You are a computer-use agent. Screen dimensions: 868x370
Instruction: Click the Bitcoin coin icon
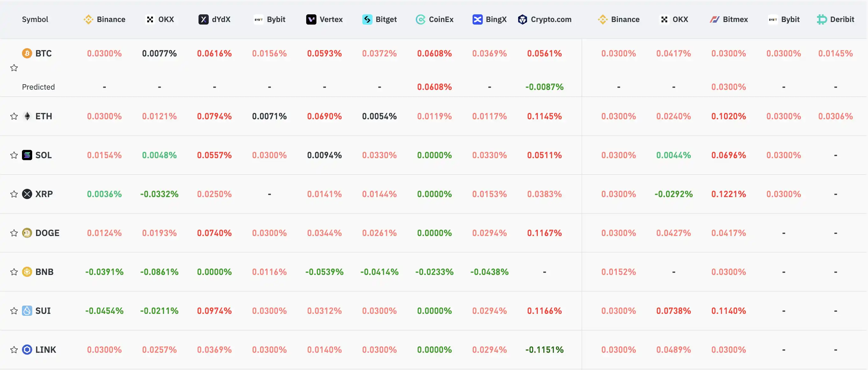click(27, 53)
